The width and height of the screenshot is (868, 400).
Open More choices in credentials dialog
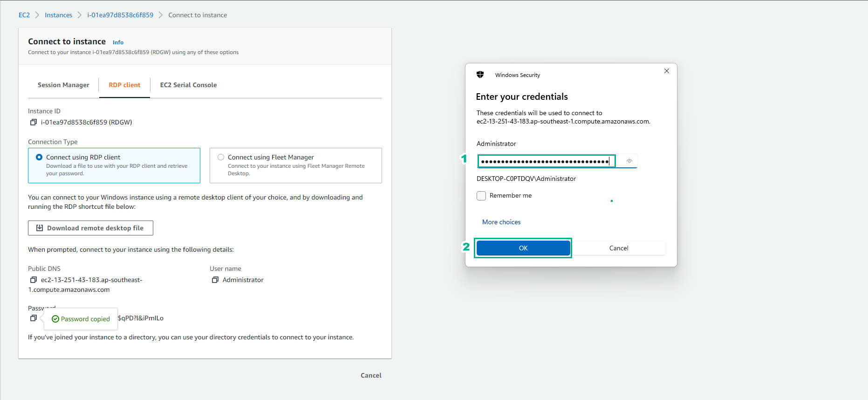tap(501, 222)
